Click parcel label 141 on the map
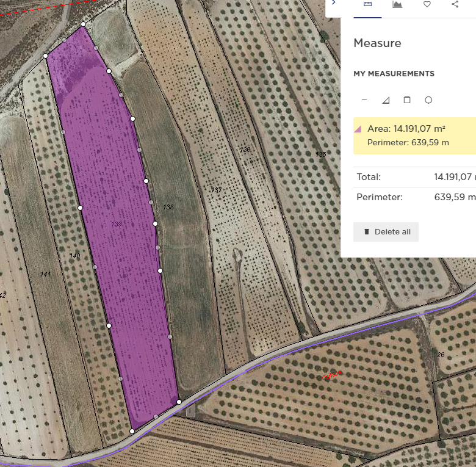This screenshot has height=467, width=476. click(45, 274)
